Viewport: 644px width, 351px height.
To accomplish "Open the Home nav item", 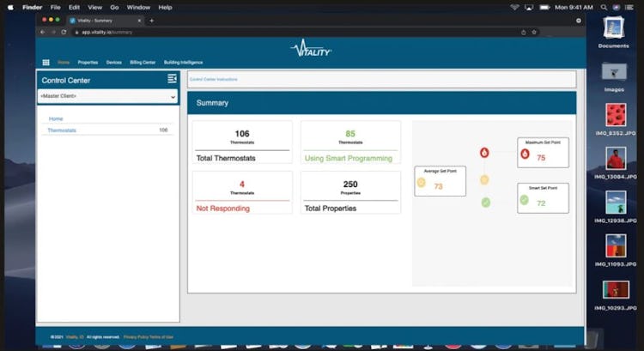I will point(64,63).
